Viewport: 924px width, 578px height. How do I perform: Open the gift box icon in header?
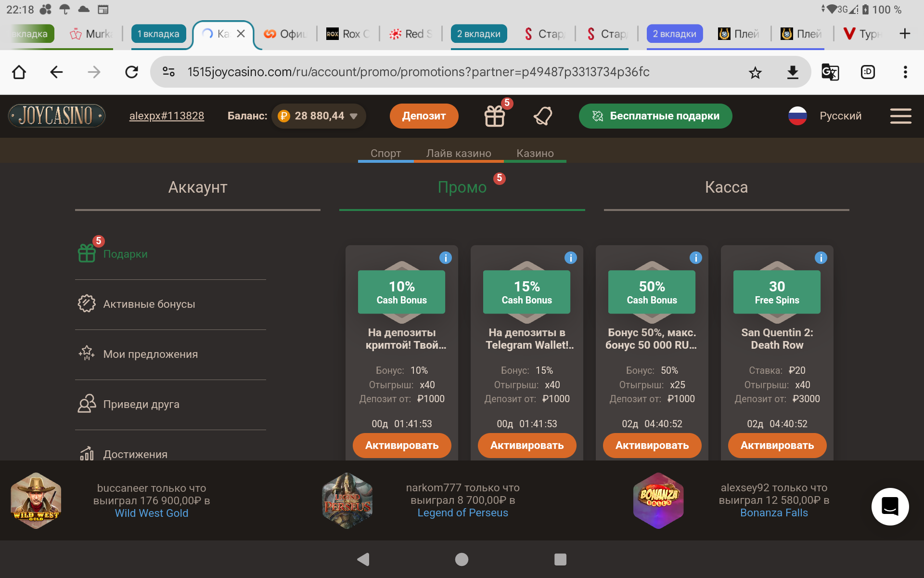(495, 116)
